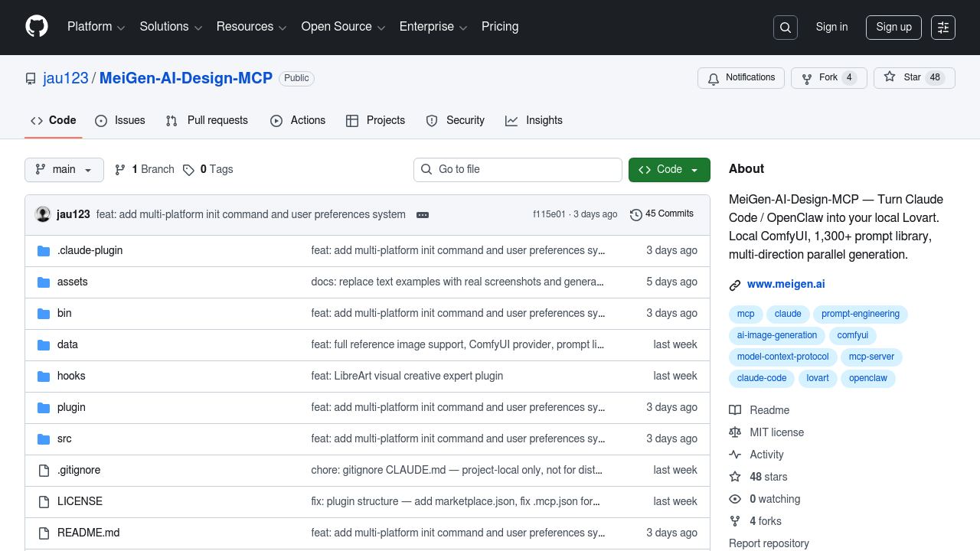
Task: Click the Sign up button
Action: tap(893, 28)
